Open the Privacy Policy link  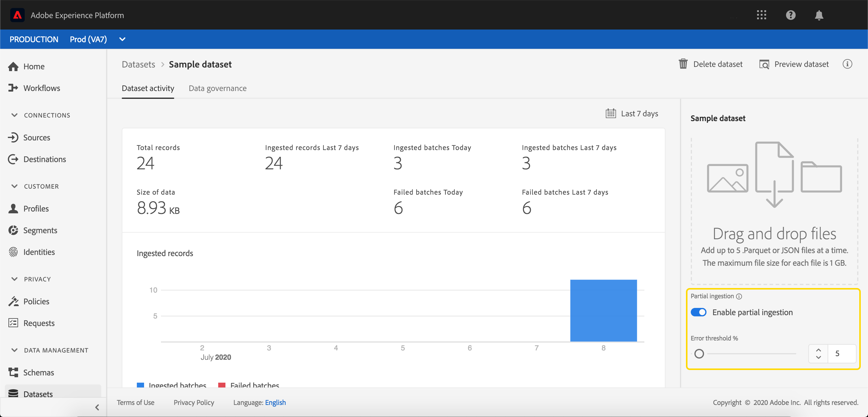(x=194, y=403)
